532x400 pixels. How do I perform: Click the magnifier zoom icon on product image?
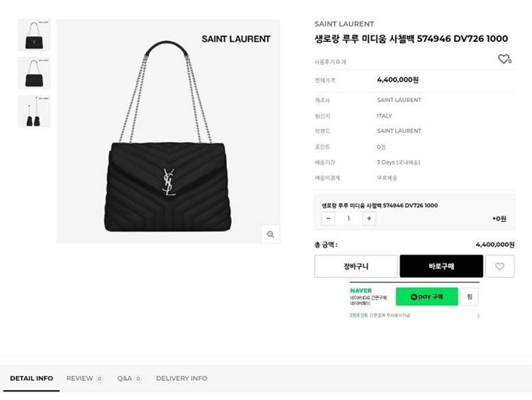[270, 234]
